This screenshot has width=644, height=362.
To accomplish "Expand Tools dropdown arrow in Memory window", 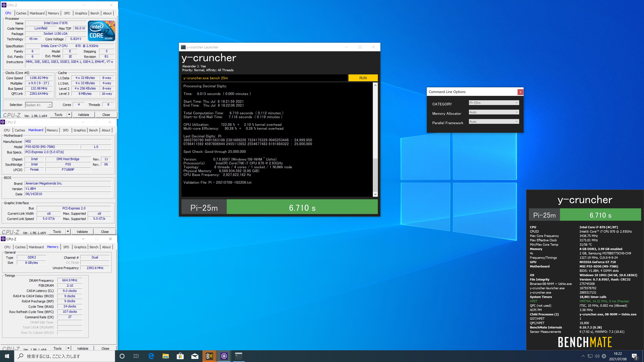I will [68, 348].
